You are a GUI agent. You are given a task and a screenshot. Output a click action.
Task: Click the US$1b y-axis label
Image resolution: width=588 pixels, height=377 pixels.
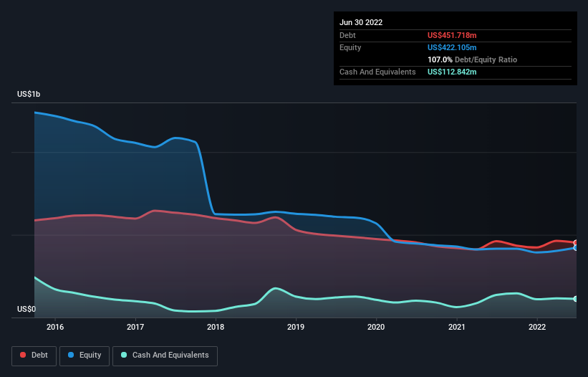point(29,94)
